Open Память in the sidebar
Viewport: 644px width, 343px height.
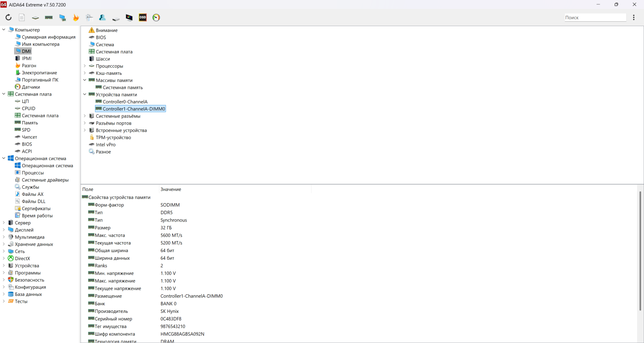(30, 123)
